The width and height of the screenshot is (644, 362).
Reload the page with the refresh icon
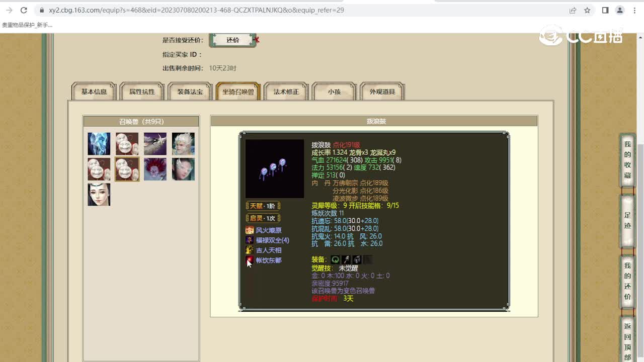pyautogui.click(x=24, y=10)
